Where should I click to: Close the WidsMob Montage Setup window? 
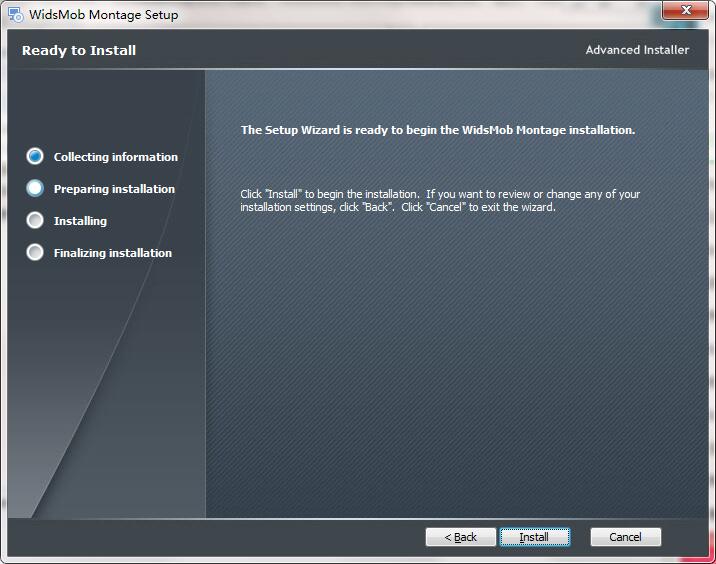click(x=685, y=10)
